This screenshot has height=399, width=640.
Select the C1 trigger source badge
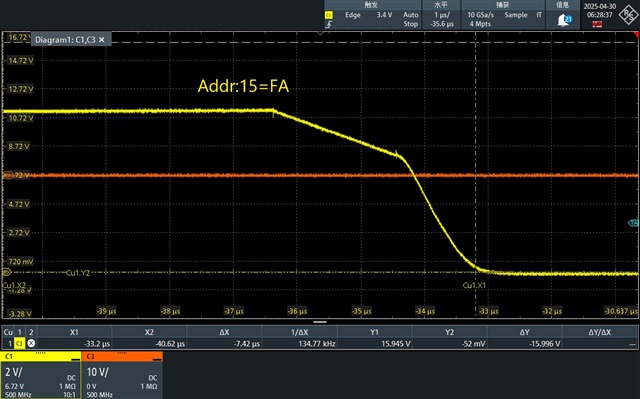coord(329,15)
